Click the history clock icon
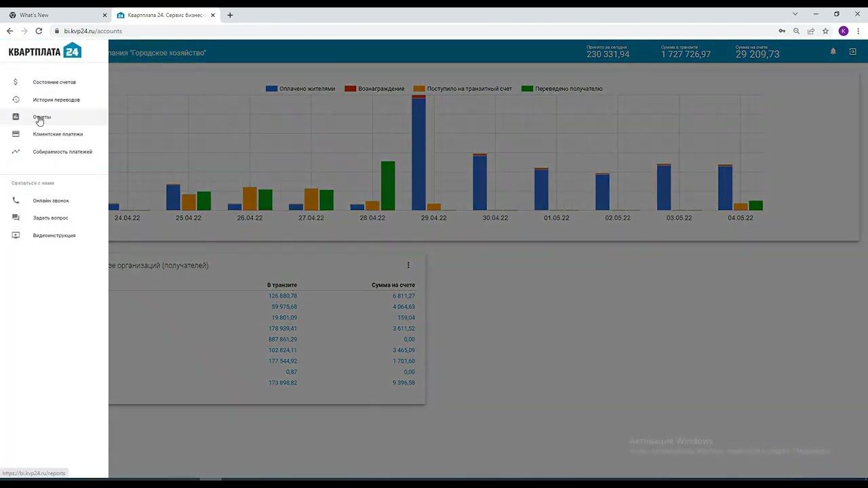Screen dimensions: 868x488 point(16,100)
